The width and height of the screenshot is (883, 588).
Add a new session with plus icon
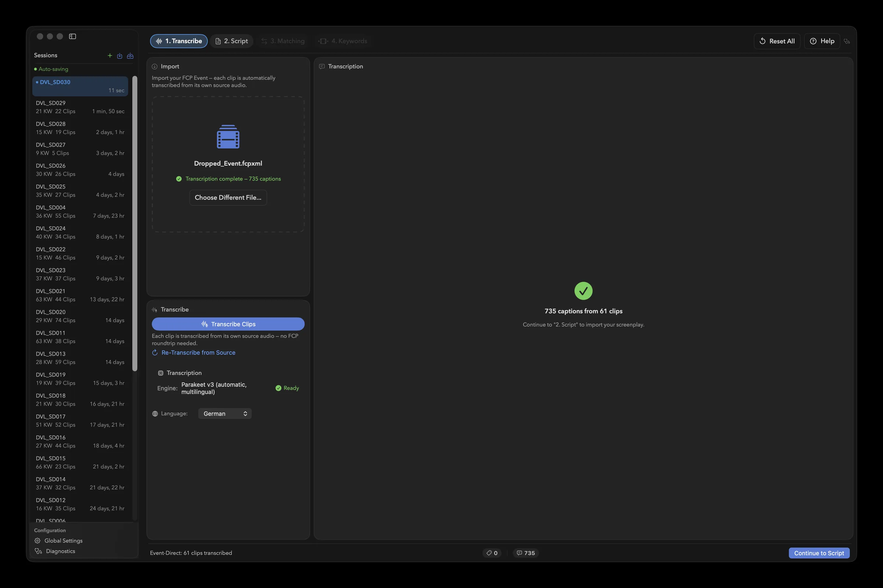point(110,56)
